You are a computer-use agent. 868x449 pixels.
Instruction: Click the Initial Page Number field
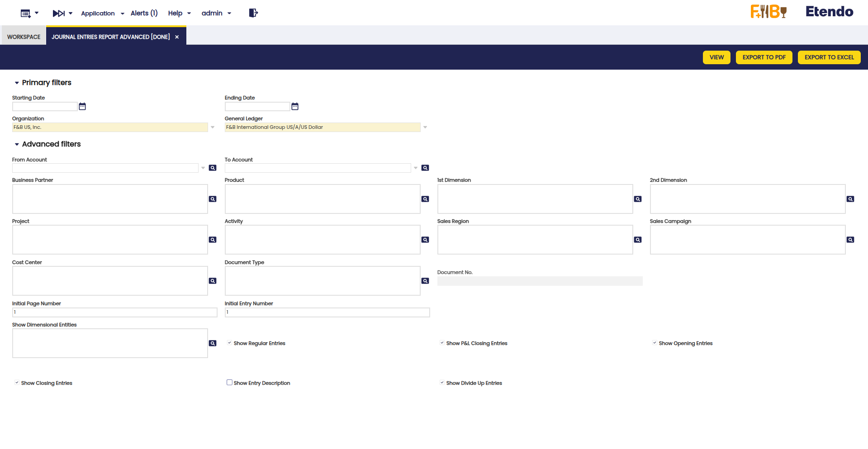(x=114, y=312)
